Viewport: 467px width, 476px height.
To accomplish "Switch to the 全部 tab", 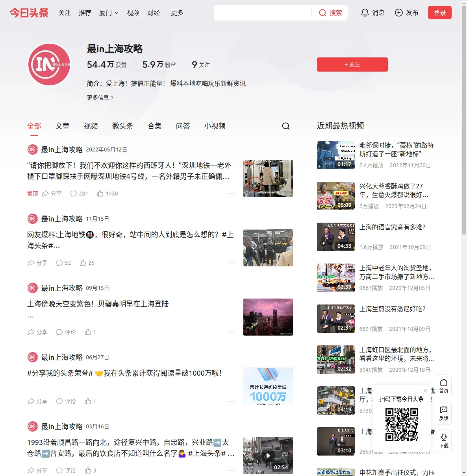I will [x=34, y=126].
